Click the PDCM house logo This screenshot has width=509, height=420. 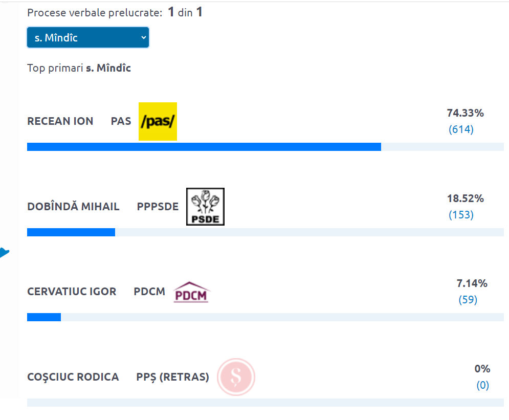coord(191,292)
